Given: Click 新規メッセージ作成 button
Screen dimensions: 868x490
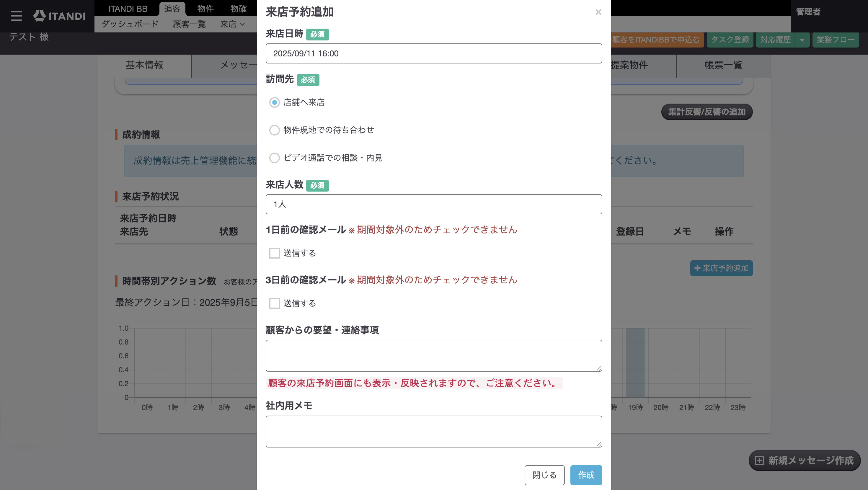Looking at the screenshot, I should click(805, 460).
